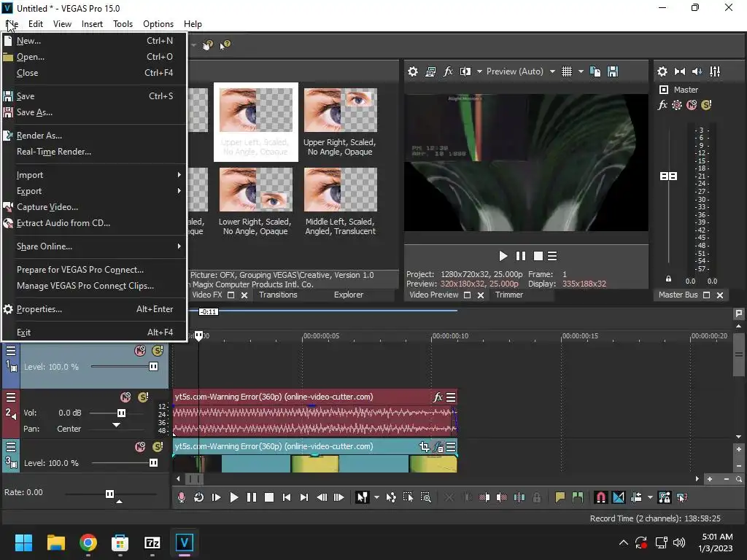Open Split Screen View dropdown arrow

point(479,71)
